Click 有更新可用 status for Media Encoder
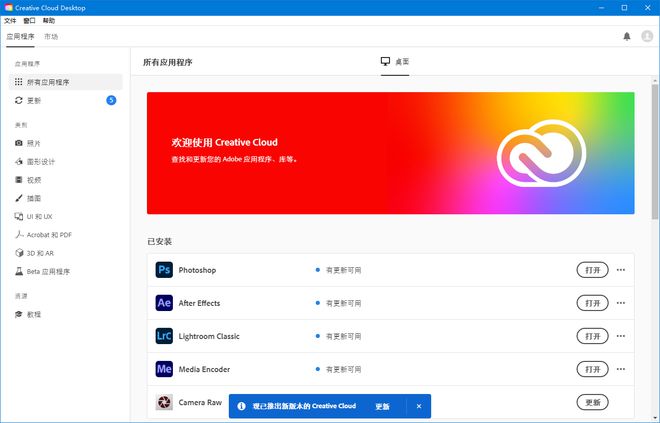The height and width of the screenshot is (423, 660). coord(343,370)
